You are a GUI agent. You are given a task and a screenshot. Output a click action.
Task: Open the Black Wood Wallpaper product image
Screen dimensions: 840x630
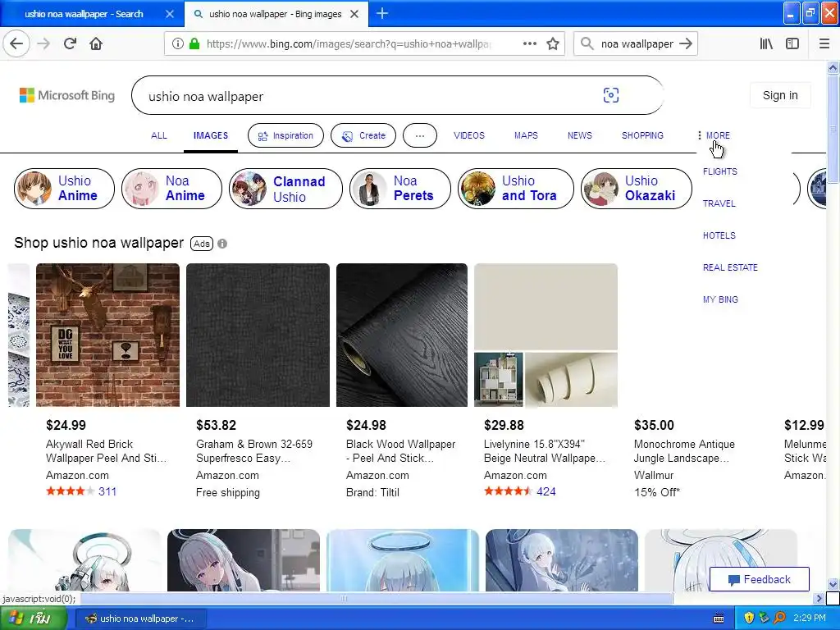pyautogui.click(x=402, y=335)
